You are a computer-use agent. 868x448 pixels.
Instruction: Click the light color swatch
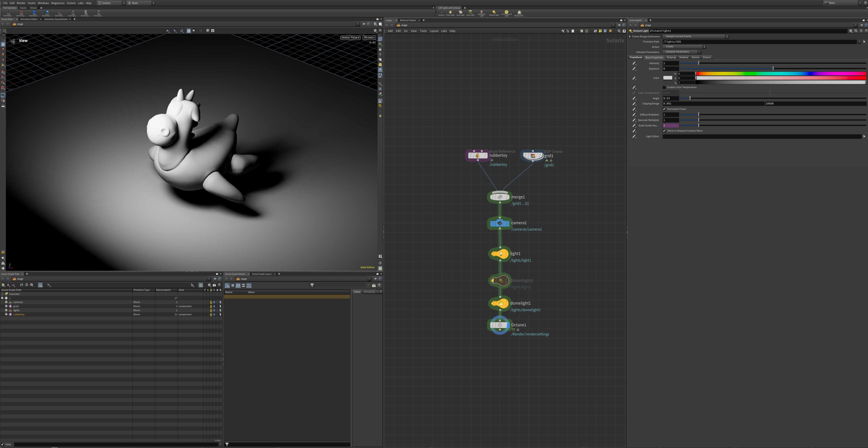point(667,78)
